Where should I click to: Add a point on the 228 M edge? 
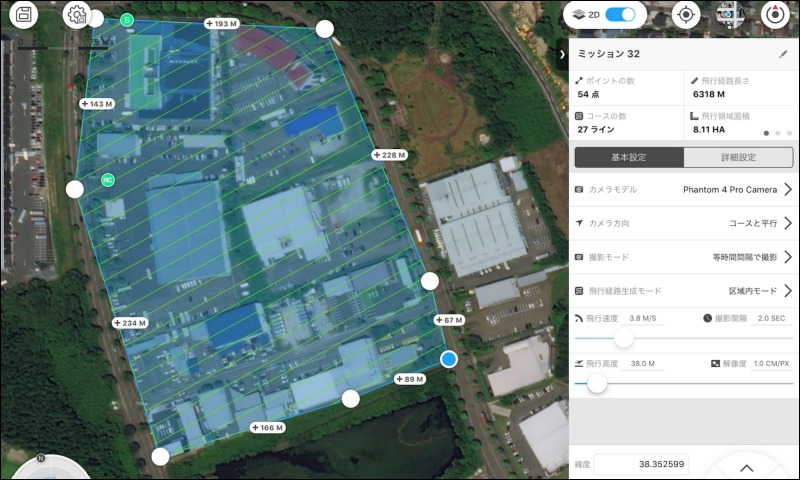(389, 155)
